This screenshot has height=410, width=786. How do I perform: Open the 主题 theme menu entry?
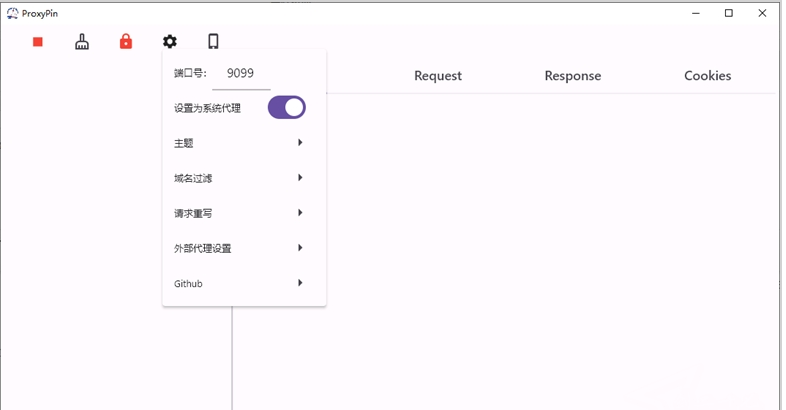(x=184, y=143)
